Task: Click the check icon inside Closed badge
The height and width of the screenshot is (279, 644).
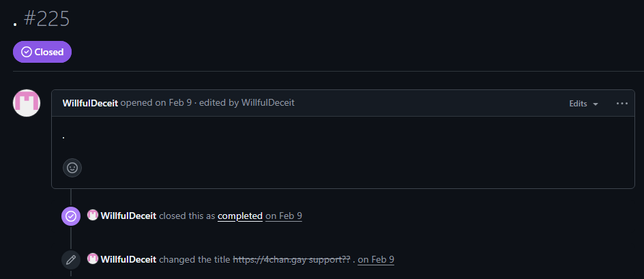Action: 27,52
